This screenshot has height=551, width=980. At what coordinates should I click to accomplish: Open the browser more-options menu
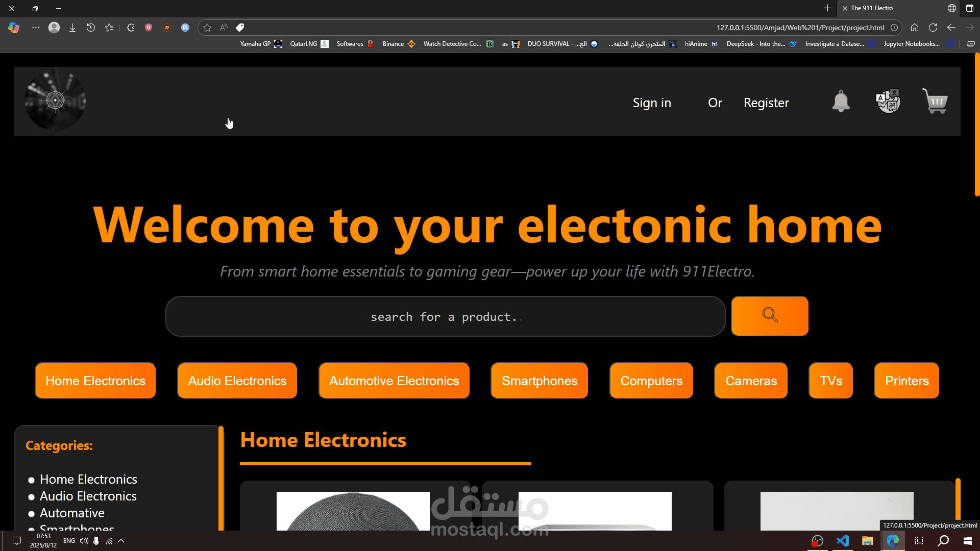pyautogui.click(x=35, y=28)
